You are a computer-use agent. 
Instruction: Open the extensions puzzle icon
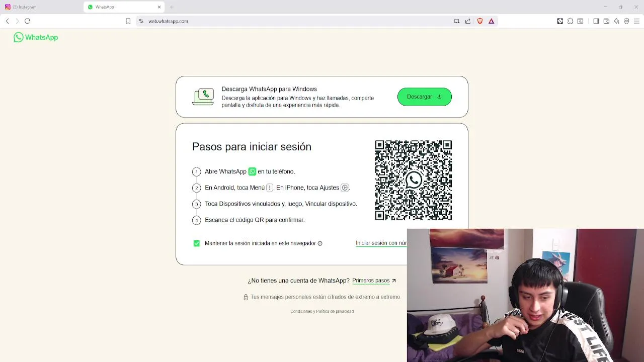[570, 21]
